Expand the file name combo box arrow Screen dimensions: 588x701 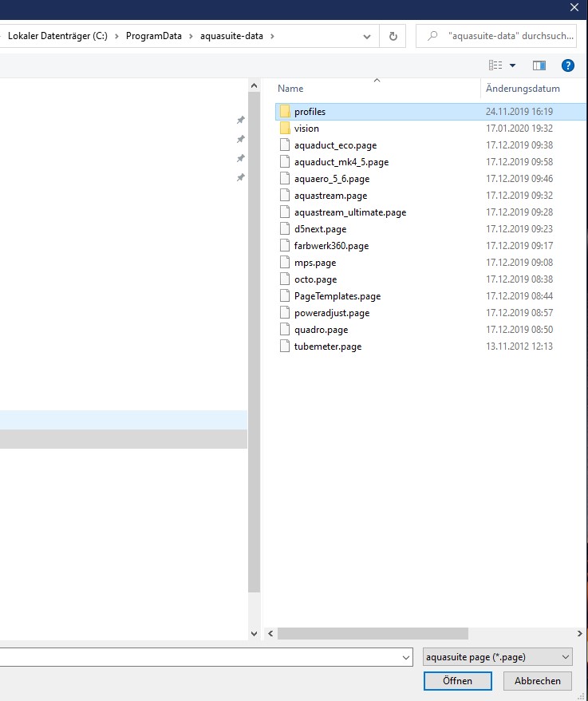tap(406, 657)
